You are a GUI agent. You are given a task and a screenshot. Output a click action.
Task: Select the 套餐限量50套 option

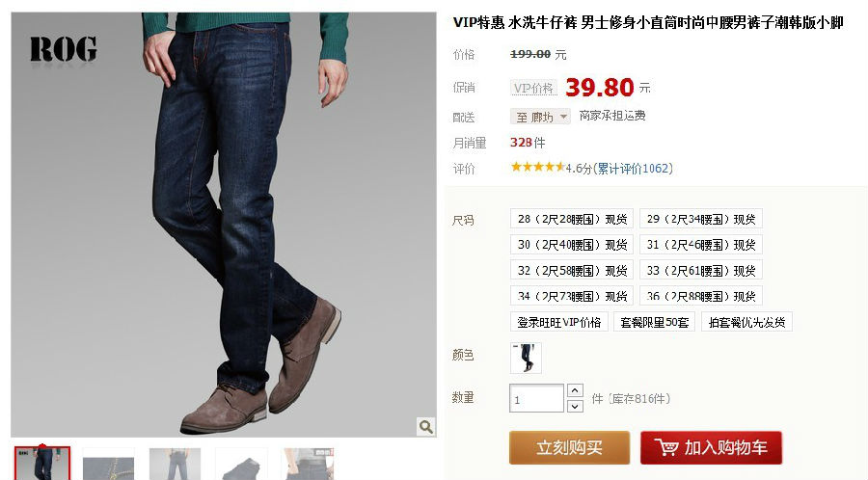pyautogui.click(x=654, y=322)
